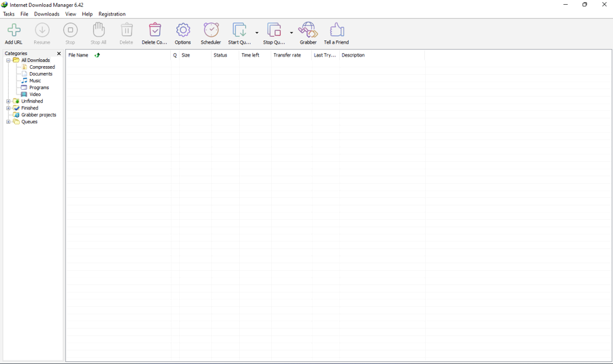The height and width of the screenshot is (364, 613).
Task: Collapse the All Downloads tree node
Action: (8, 60)
